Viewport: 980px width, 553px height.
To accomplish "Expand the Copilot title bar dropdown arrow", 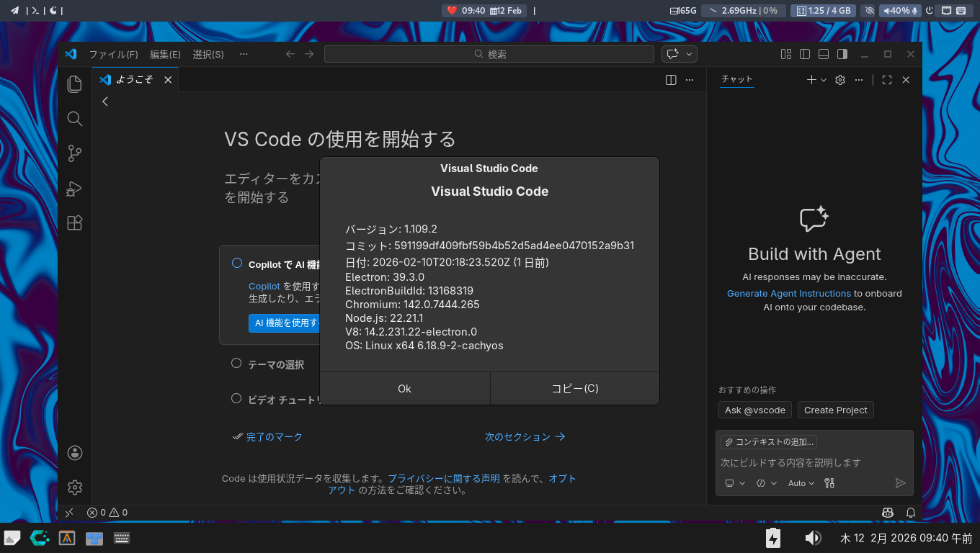I will 690,54.
